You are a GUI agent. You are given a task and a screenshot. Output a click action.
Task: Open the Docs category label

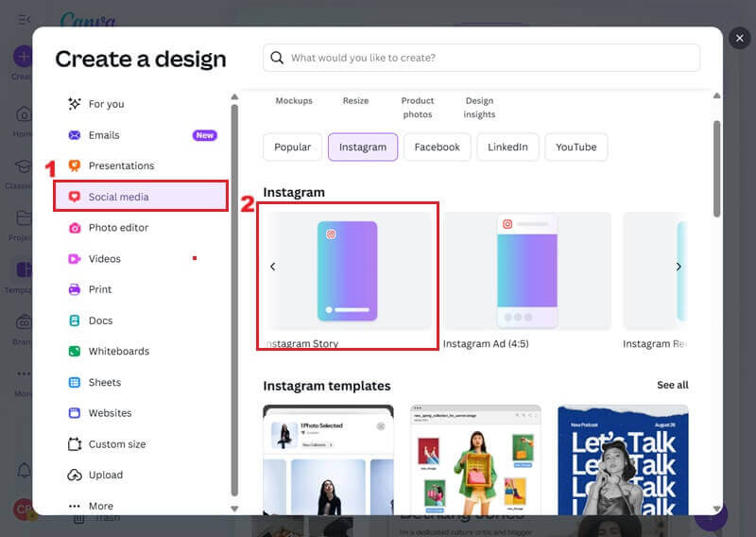click(x=100, y=320)
